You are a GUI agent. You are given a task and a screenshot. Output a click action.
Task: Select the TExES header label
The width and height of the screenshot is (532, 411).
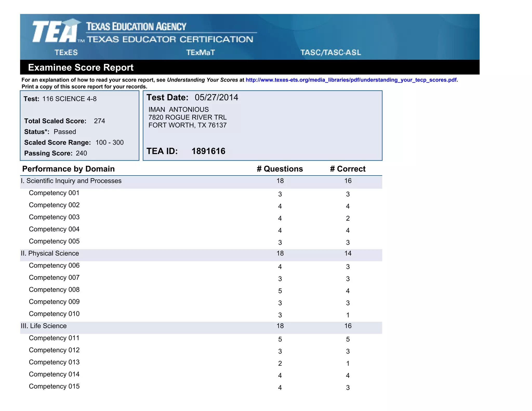pos(66,52)
